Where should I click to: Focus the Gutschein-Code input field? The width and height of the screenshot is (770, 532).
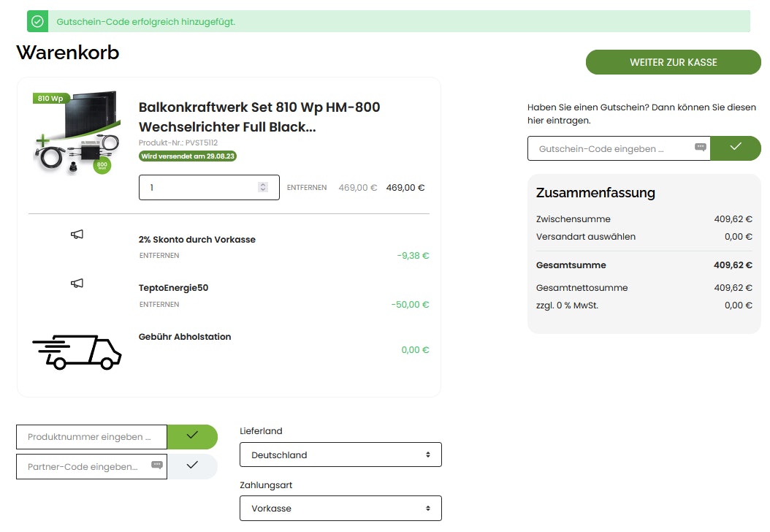click(x=610, y=148)
